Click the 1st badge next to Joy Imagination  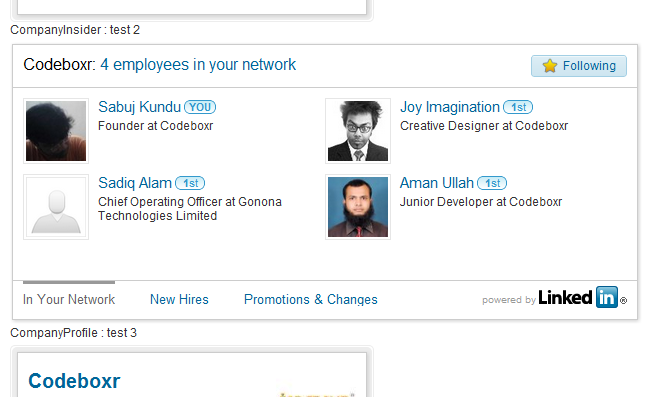(x=518, y=107)
